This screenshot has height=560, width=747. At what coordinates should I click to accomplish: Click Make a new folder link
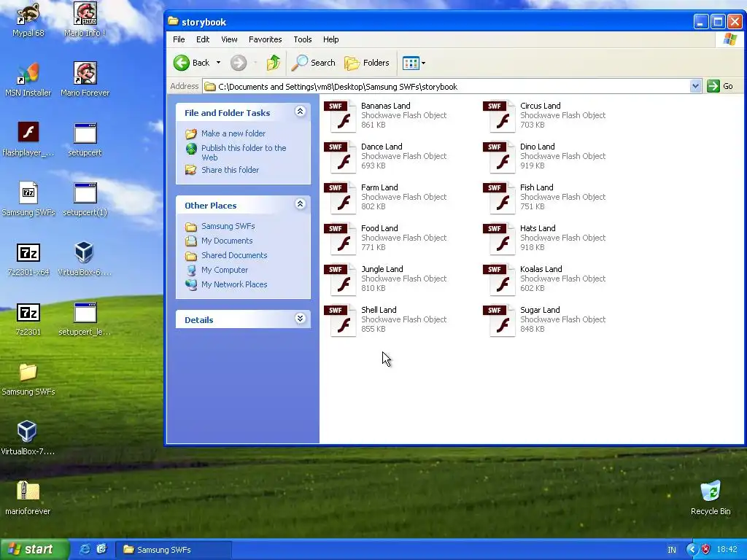pos(233,134)
